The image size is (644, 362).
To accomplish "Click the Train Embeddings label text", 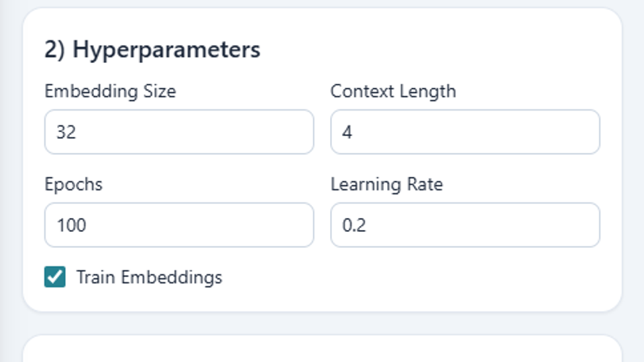I will tap(149, 277).
